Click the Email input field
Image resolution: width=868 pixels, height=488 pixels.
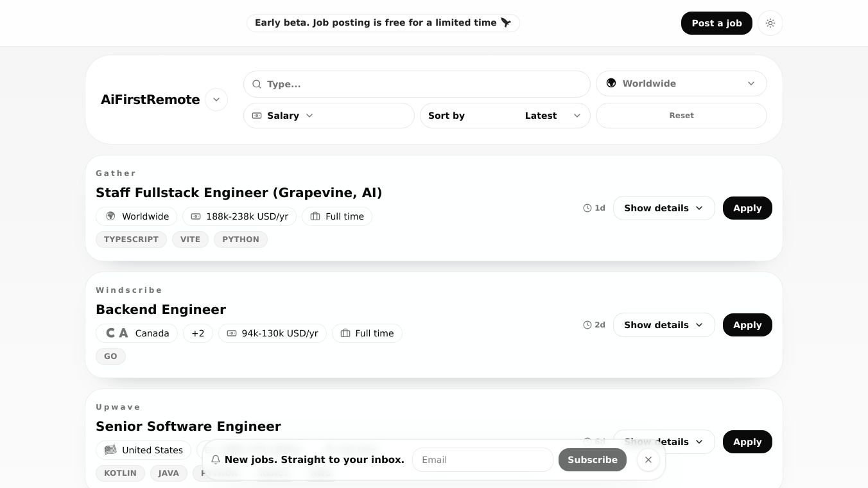pos(482,460)
